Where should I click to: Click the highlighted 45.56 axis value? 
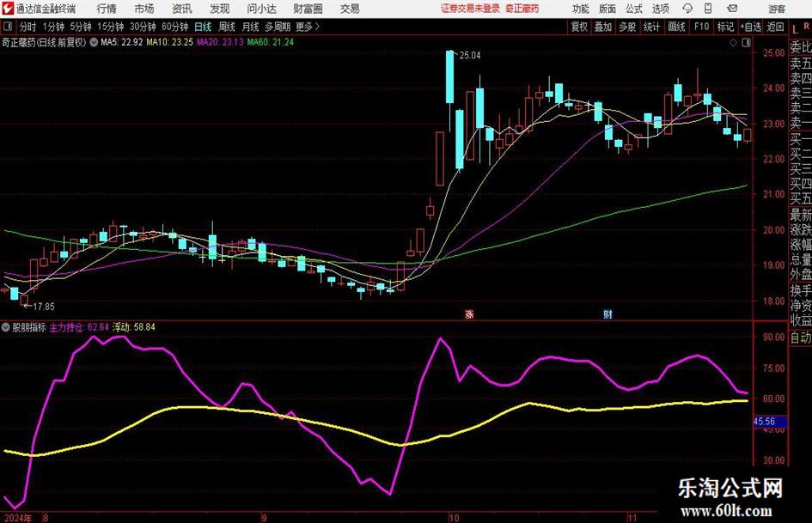[x=770, y=422]
